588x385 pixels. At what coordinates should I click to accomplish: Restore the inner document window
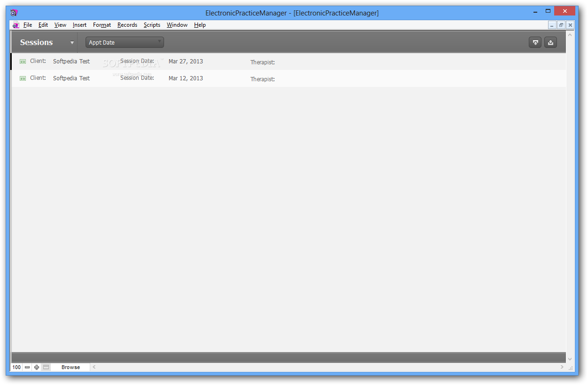click(561, 25)
